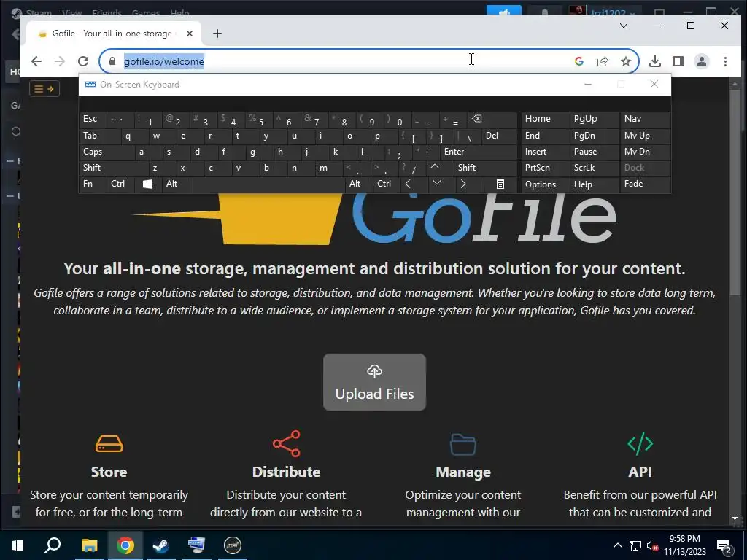Click context menu key on On-Screen Keyboard
The width and height of the screenshot is (747, 560).
[x=500, y=184]
